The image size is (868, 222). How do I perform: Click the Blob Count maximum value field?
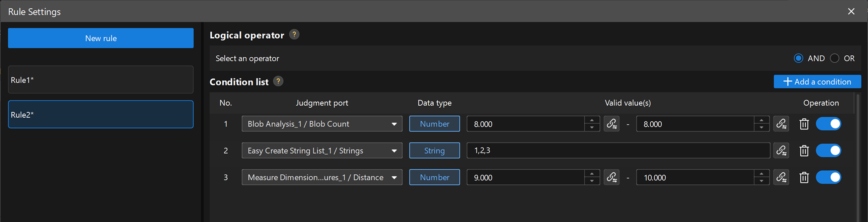pyautogui.click(x=695, y=124)
